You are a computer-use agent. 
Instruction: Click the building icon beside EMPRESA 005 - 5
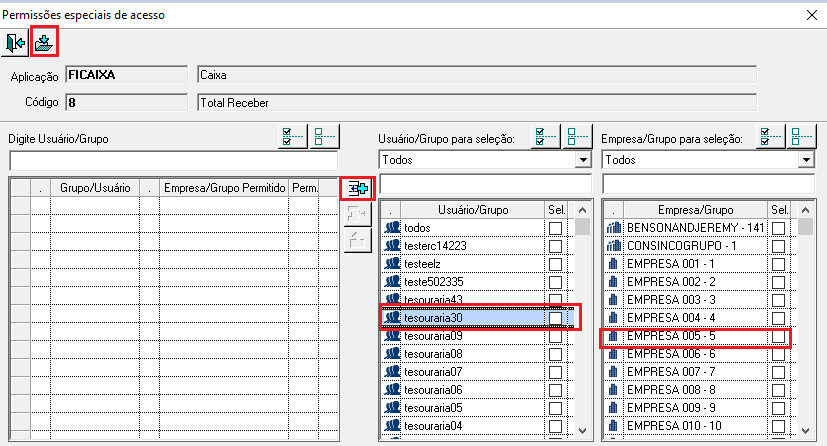[613, 336]
